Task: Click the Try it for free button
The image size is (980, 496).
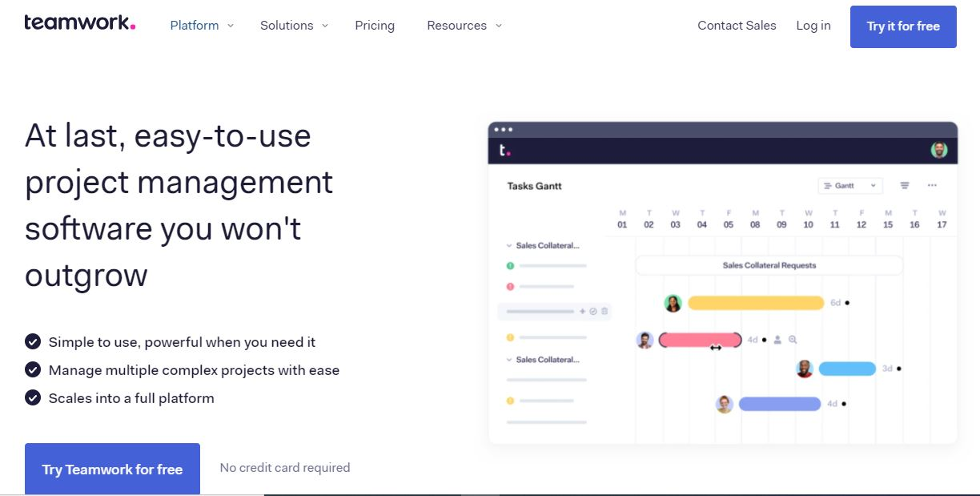Action: (x=903, y=26)
